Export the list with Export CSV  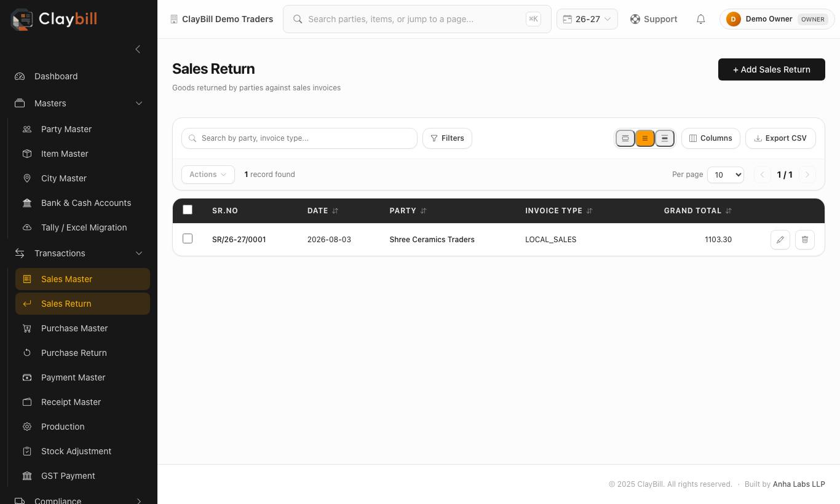click(x=780, y=138)
